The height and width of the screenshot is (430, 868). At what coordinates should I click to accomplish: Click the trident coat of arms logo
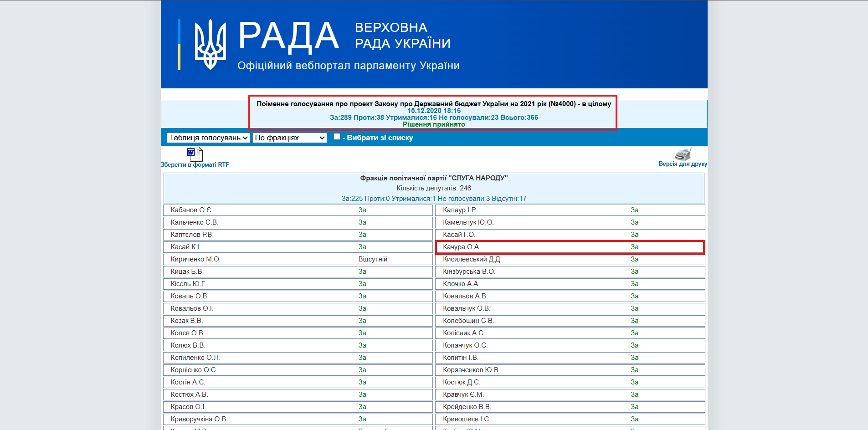tap(210, 44)
